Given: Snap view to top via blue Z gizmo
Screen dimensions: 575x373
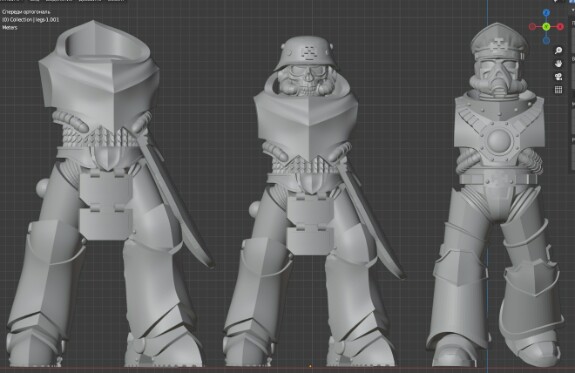Looking at the screenshot, I should coord(546,13).
